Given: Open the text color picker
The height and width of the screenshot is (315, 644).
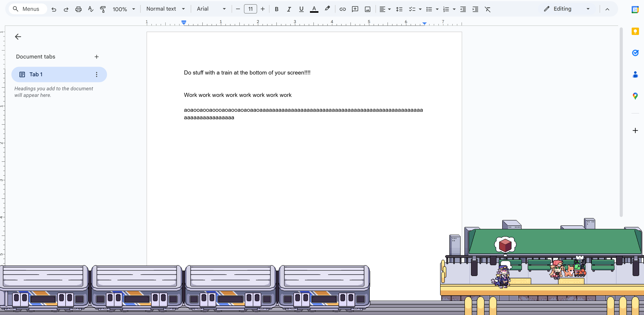Looking at the screenshot, I should [x=314, y=9].
